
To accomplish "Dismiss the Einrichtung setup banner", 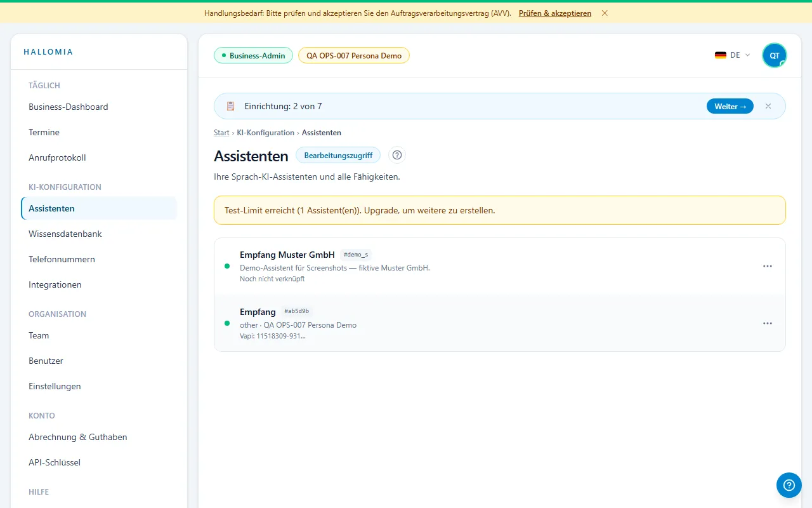I will coord(768,106).
